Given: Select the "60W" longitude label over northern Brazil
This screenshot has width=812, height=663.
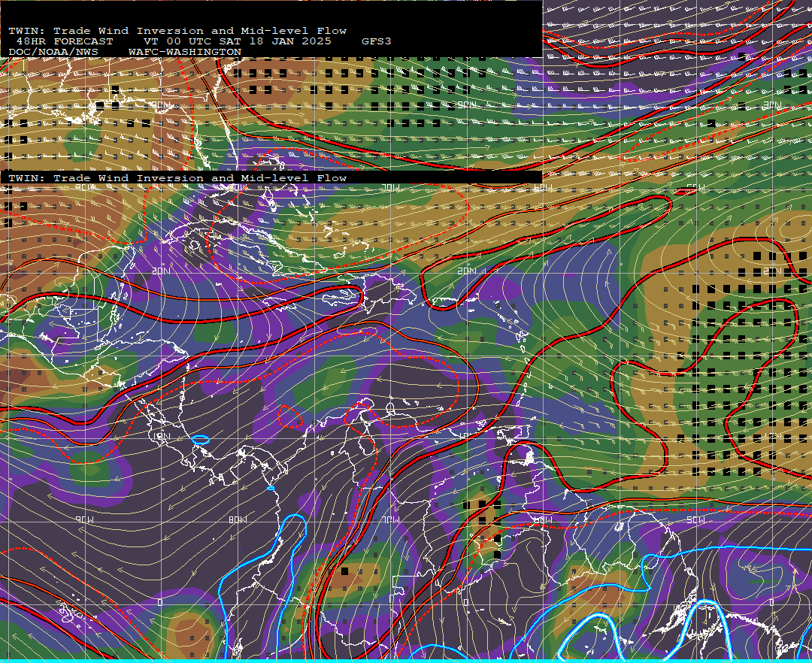Looking at the screenshot, I should (x=543, y=519).
